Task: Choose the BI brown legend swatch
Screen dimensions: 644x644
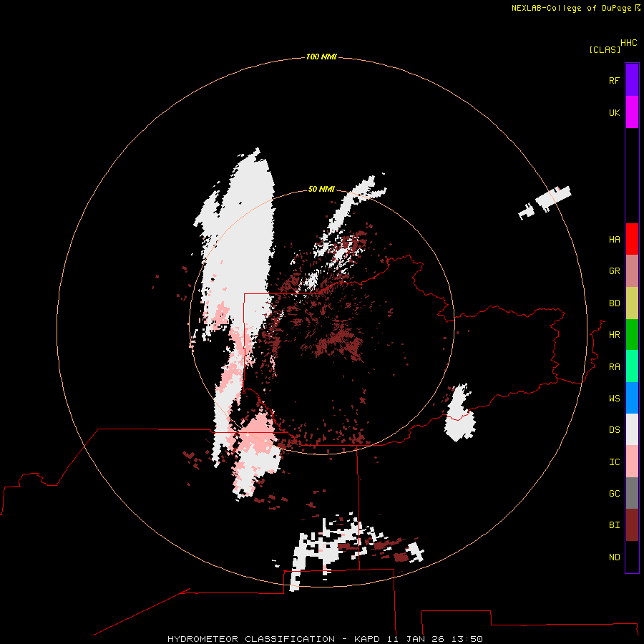Action: [632, 525]
